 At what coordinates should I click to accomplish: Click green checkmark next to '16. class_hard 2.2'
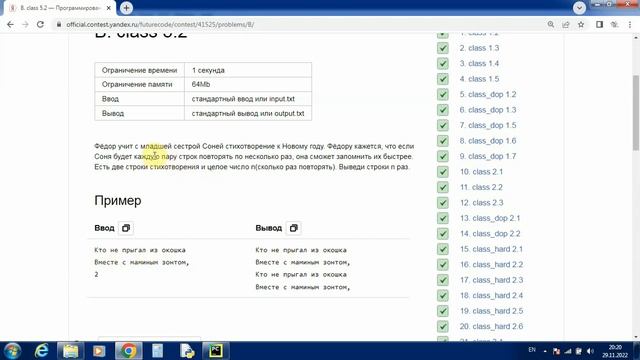coord(443,265)
